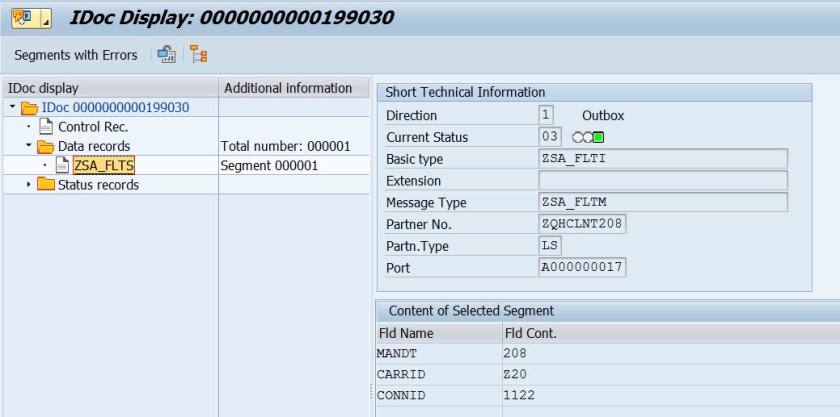This screenshot has width=840, height=417.
Task: Click the ZSA_FLTS segment document icon
Action: (63, 166)
